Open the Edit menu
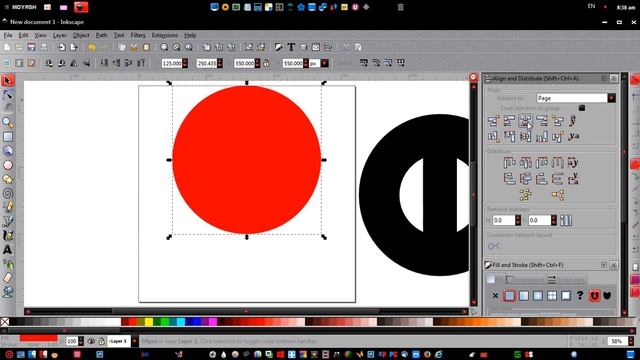Image resolution: width=640 pixels, height=360 pixels. coord(23,35)
